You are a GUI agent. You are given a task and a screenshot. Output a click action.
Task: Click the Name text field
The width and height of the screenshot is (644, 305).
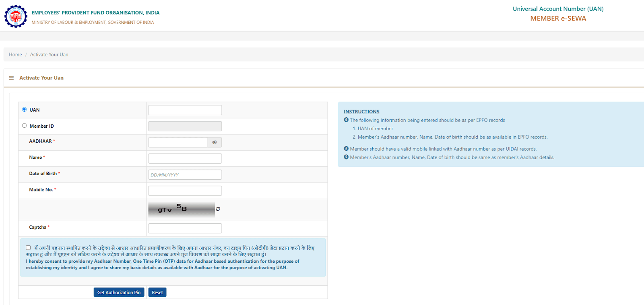[185, 158]
